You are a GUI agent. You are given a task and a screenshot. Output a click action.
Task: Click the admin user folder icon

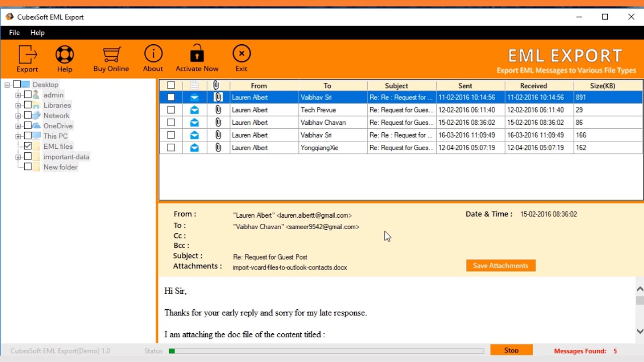pyautogui.click(x=36, y=95)
